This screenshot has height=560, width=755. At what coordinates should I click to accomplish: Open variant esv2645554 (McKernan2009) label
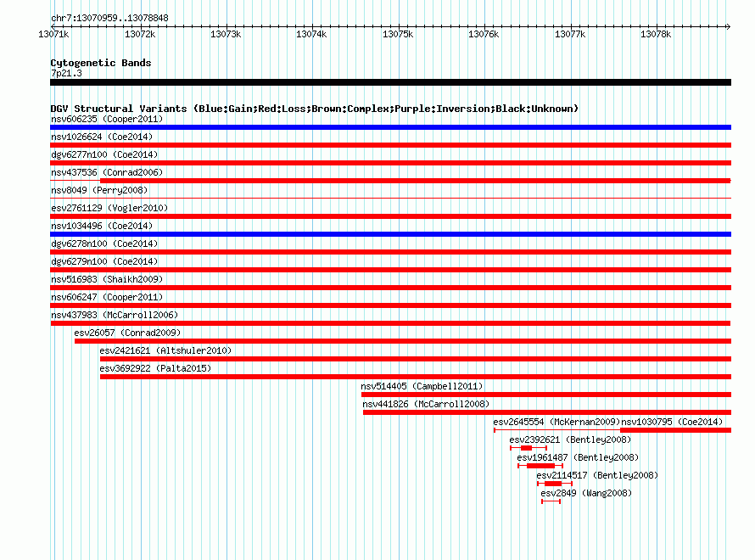556,422
